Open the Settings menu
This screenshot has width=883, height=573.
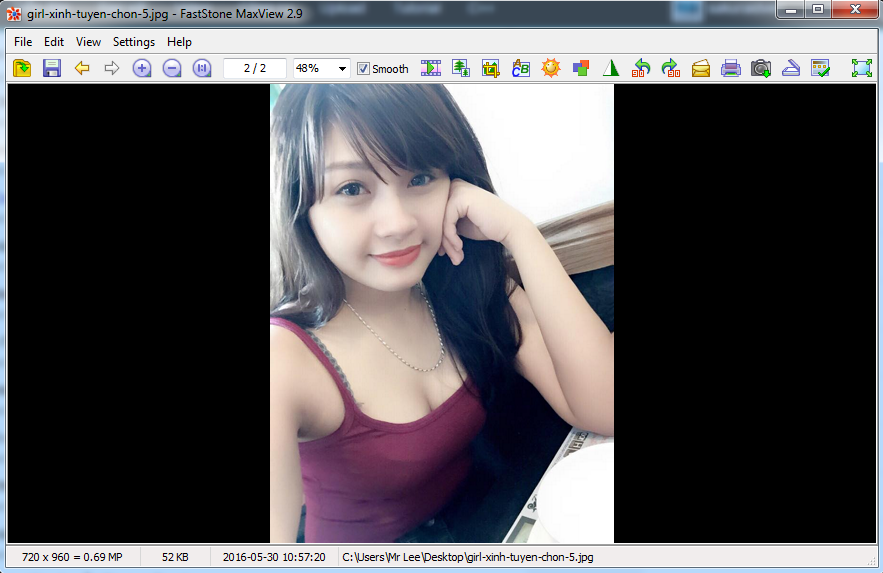click(x=134, y=42)
